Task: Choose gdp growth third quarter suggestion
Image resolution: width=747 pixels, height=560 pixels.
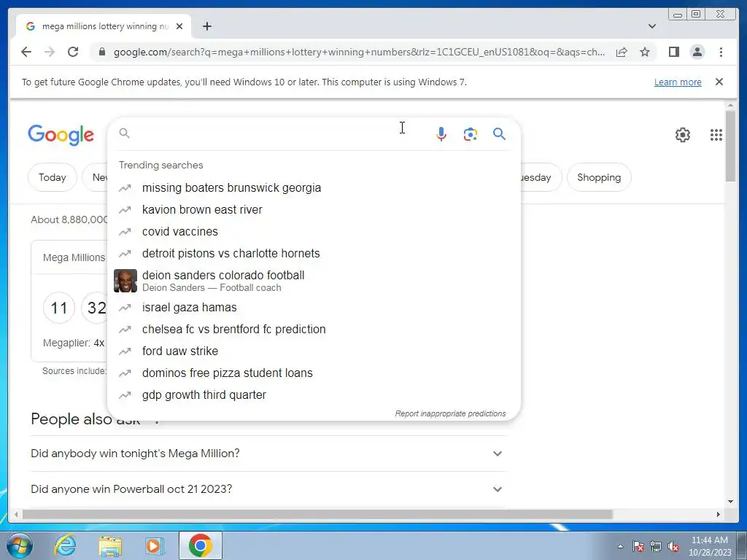Action: pos(314,394)
